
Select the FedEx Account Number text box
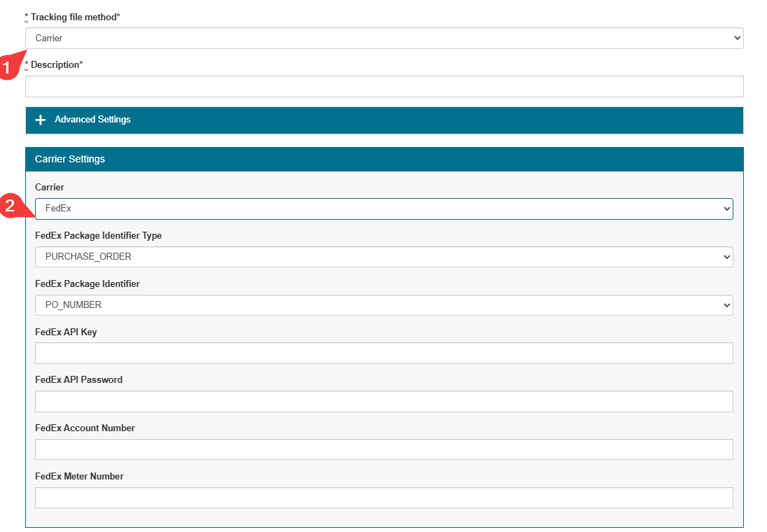[384, 449]
